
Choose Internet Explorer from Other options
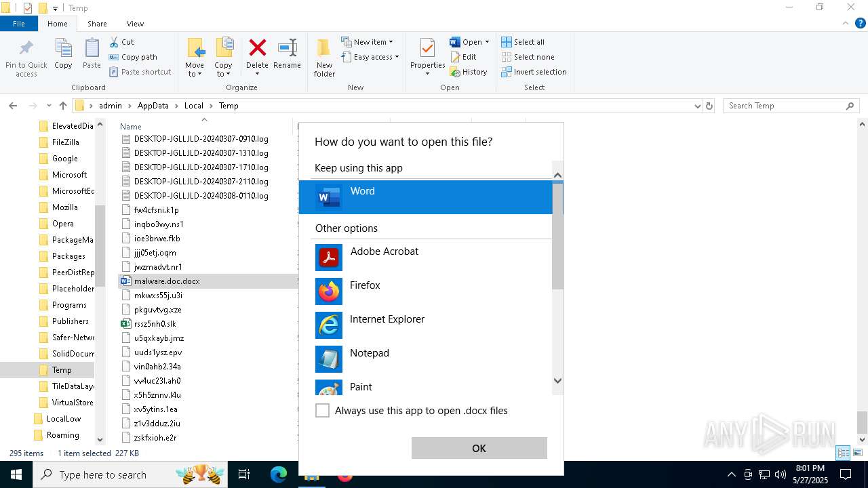tap(426, 325)
